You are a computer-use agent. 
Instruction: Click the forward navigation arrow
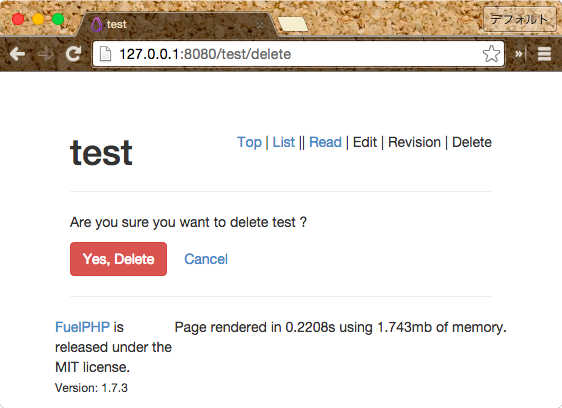[x=46, y=54]
